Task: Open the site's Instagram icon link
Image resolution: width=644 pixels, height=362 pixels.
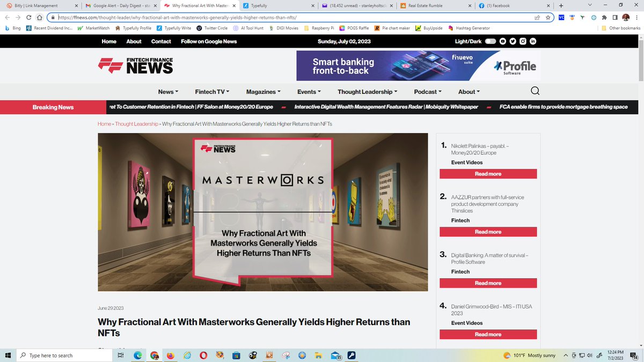Action: click(x=523, y=41)
